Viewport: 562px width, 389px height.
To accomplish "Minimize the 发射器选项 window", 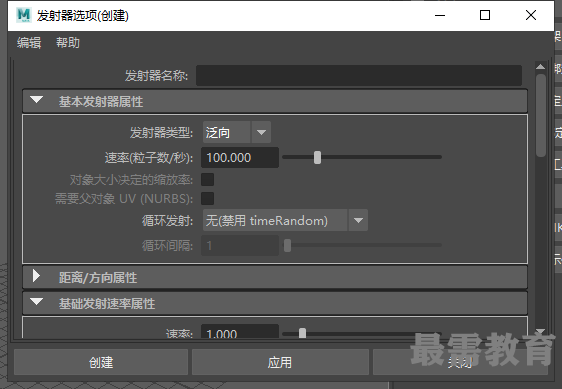I will 440,15.
